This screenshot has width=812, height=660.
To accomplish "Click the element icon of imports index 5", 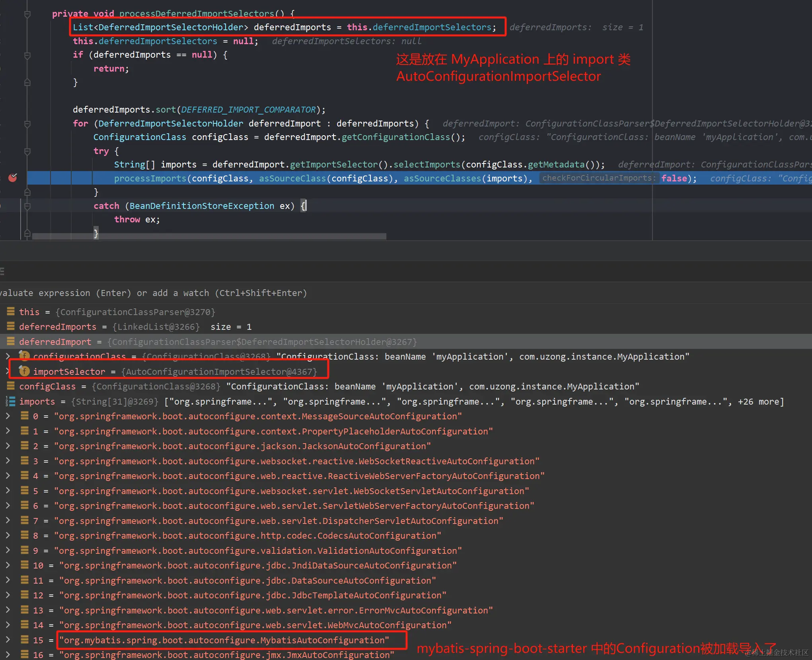I will (25, 491).
